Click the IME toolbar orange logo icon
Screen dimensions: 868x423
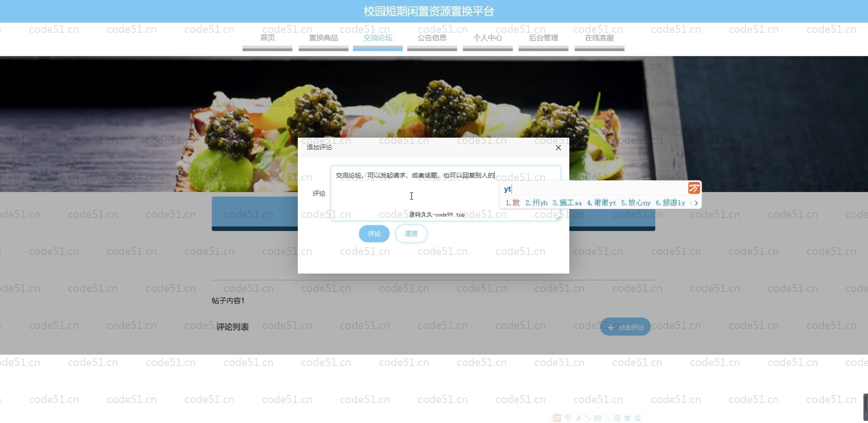(557, 418)
